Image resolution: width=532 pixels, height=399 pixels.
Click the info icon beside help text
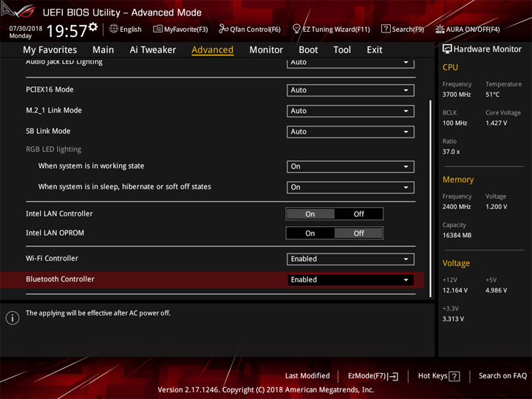pyautogui.click(x=13, y=318)
